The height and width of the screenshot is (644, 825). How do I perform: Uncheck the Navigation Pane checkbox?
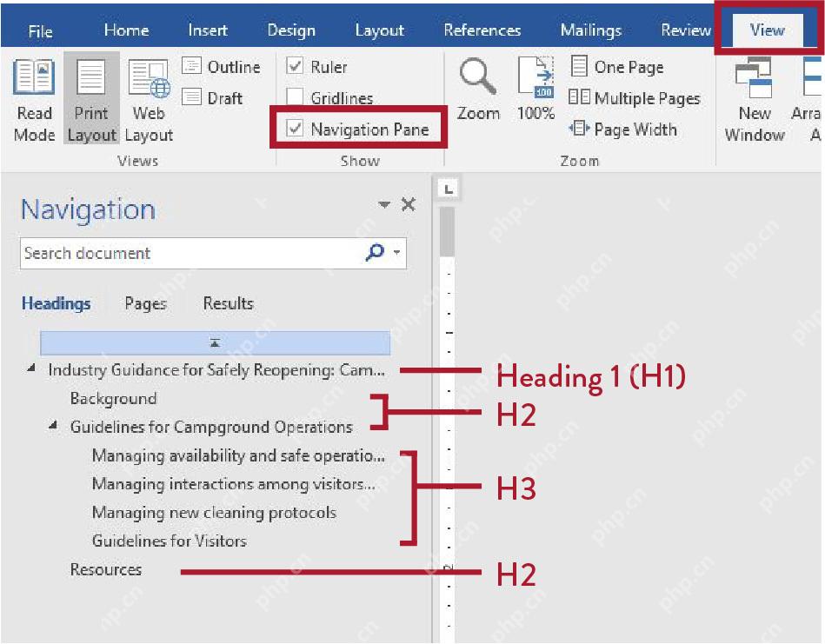point(295,128)
